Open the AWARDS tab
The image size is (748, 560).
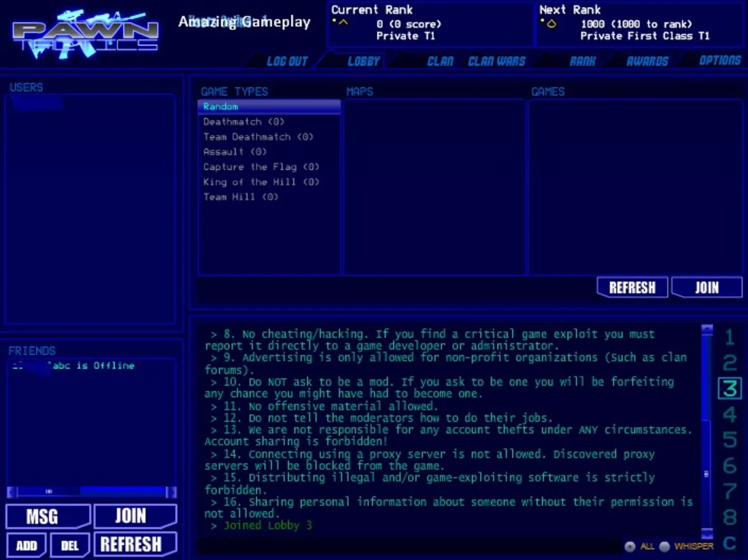pyautogui.click(x=647, y=61)
